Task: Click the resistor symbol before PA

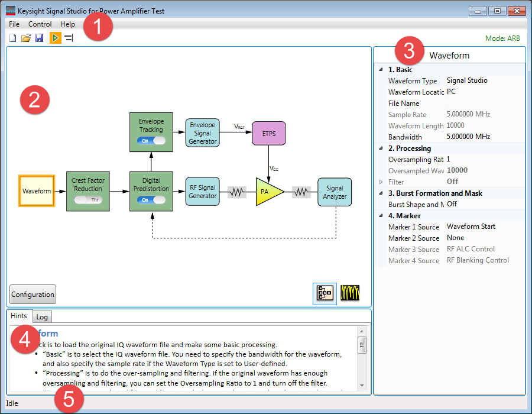Action: tap(237, 192)
